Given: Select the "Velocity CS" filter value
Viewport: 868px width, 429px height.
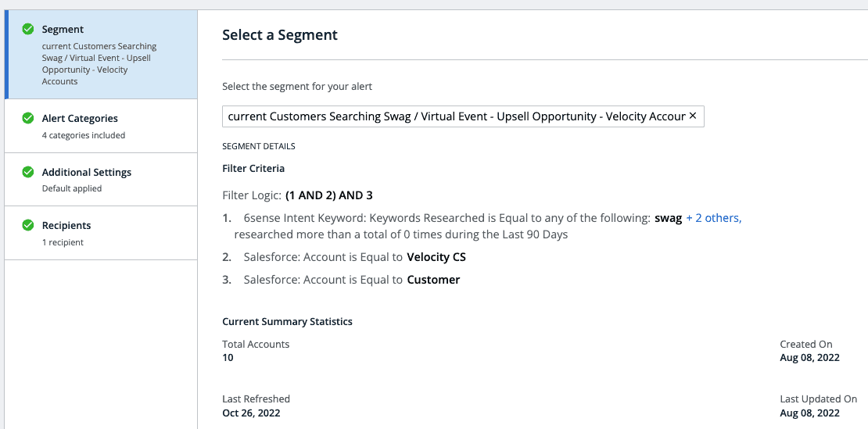Looking at the screenshot, I should point(436,257).
